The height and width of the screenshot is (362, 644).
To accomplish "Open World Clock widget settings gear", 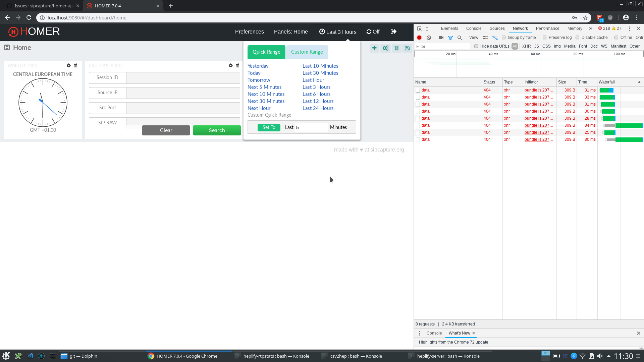I will point(69,65).
